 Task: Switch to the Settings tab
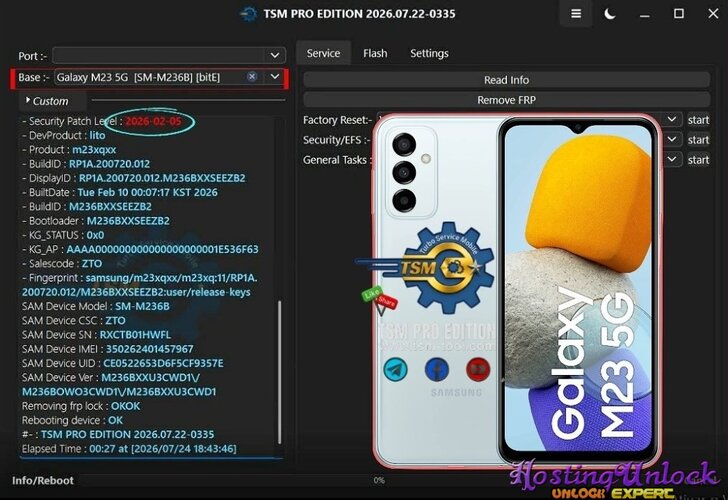click(x=429, y=53)
